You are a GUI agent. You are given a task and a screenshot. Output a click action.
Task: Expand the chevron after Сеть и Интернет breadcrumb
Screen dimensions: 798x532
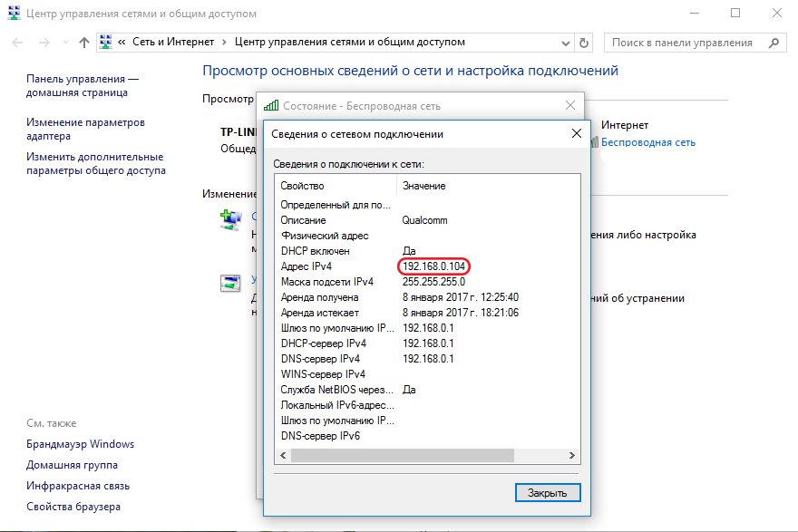(x=226, y=43)
